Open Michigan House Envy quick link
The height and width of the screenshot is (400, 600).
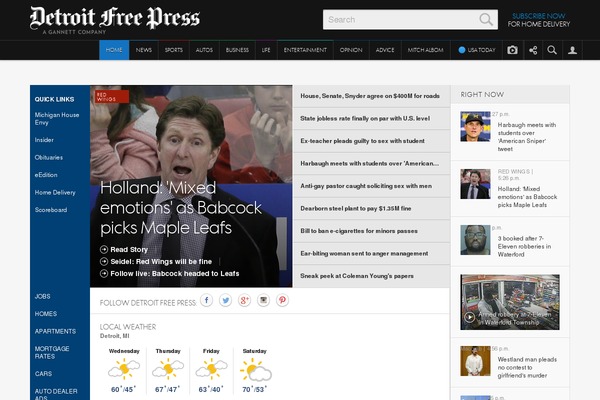pos(57,119)
